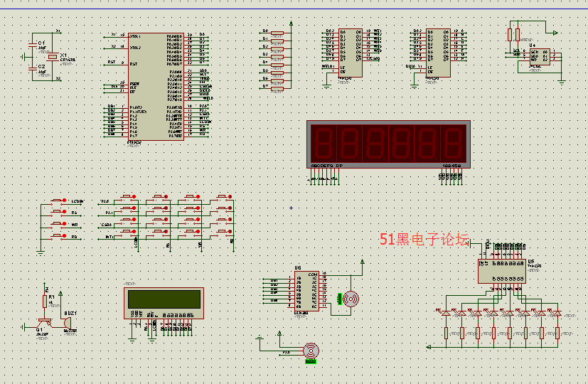
Task: Select the 80C52 microcontroller chip
Action: tap(156, 87)
